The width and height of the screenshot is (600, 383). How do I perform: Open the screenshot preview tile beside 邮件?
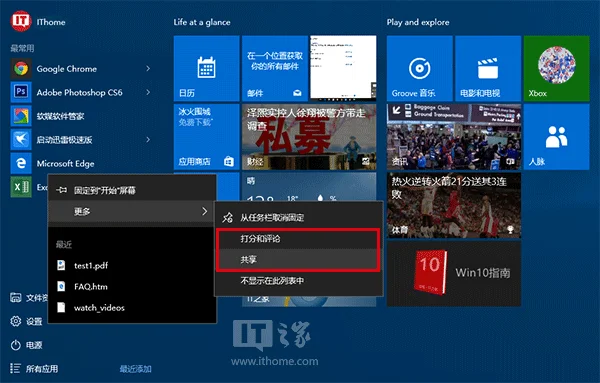pos(343,68)
